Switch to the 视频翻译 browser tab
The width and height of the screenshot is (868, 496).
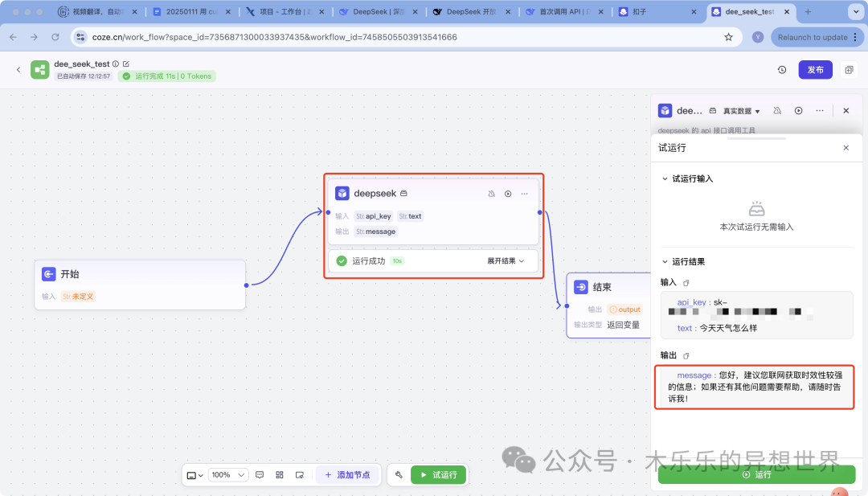click(x=97, y=11)
